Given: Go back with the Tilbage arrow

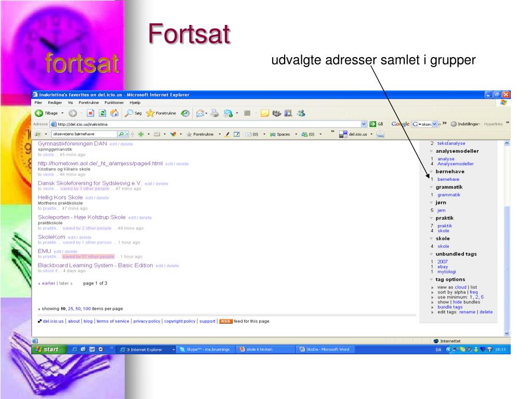Looking at the screenshot, I should click(39, 113).
